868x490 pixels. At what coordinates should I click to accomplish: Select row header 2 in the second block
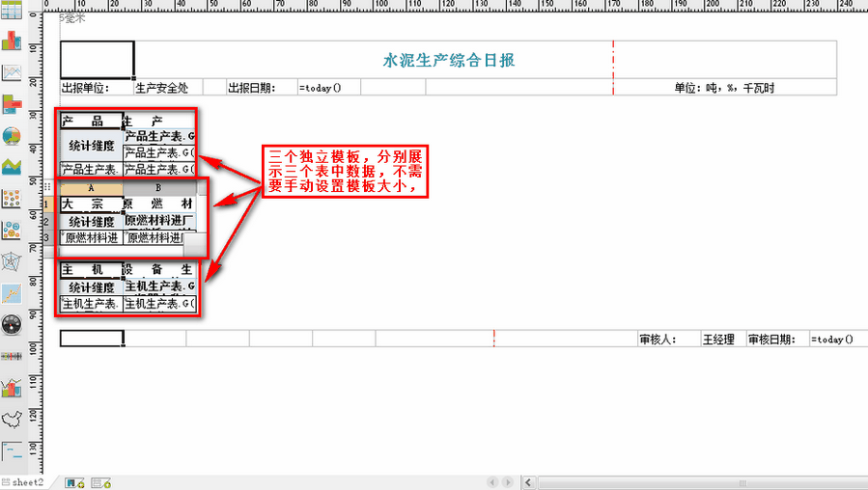pyautogui.click(x=46, y=222)
